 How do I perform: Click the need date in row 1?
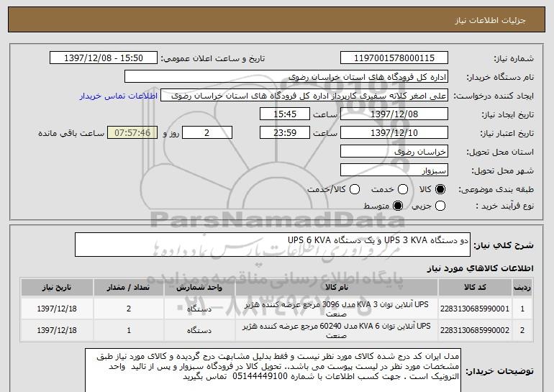pyautogui.click(x=57, y=309)
